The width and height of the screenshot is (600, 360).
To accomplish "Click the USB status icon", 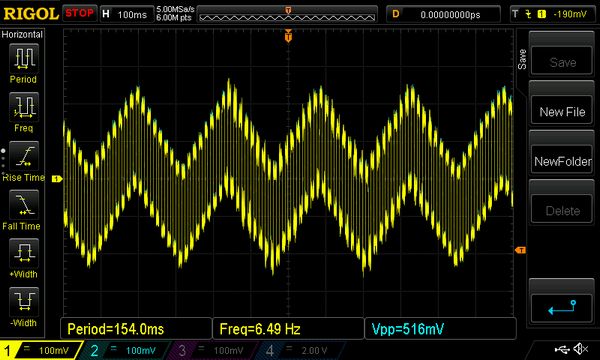I will pos(562,349).
